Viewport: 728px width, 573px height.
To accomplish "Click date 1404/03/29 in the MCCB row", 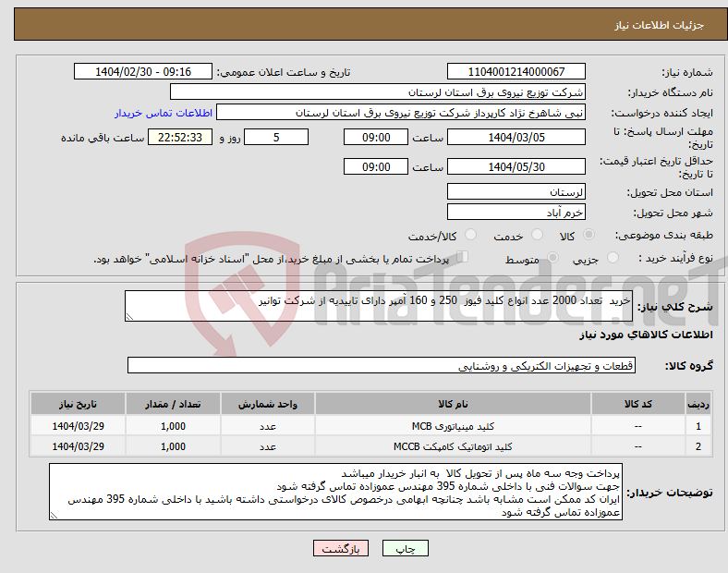I will pos(78,446).
